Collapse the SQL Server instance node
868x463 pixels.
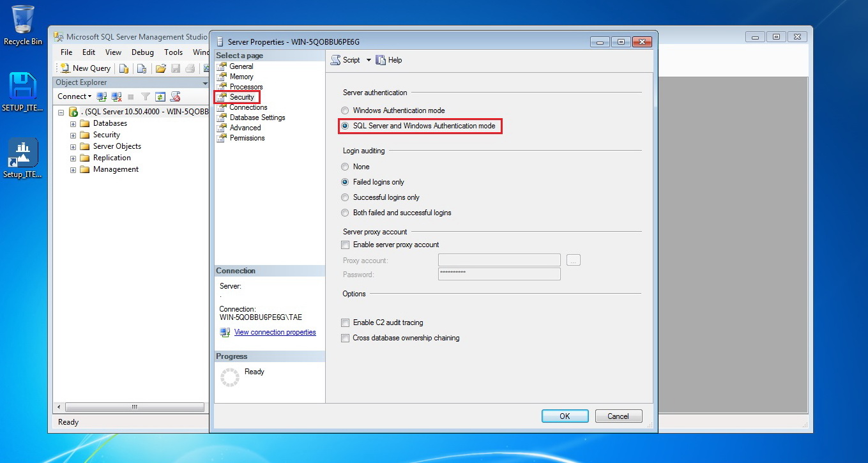61,112
